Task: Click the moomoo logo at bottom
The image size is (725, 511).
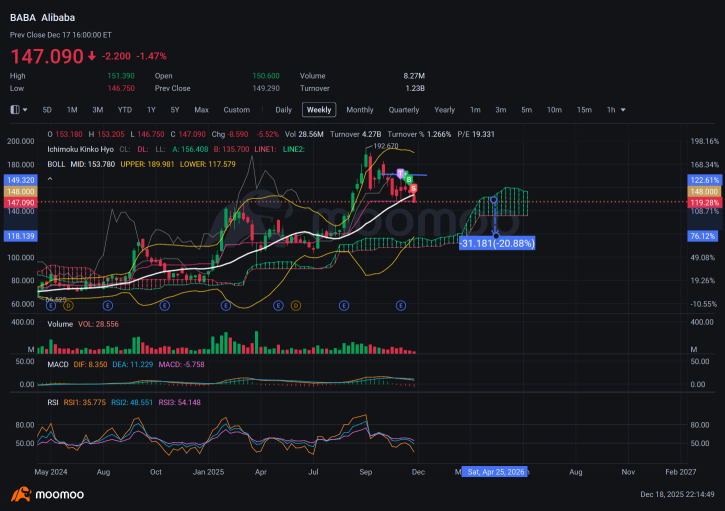Action: tap(48, 494)
